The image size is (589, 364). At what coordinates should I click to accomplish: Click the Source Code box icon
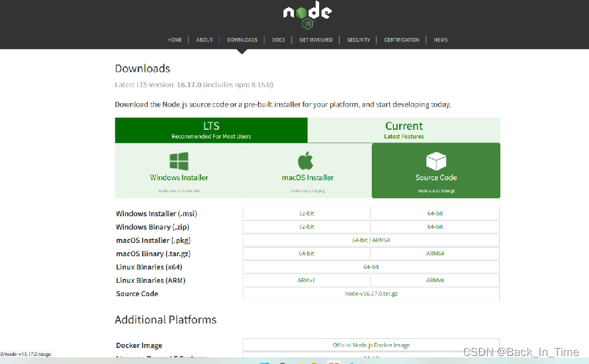(x=436, y=161)
